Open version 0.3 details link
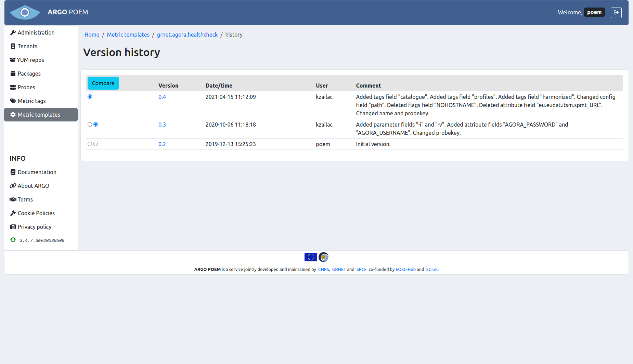This screenshot has height=364, width=633. point(162,124)
